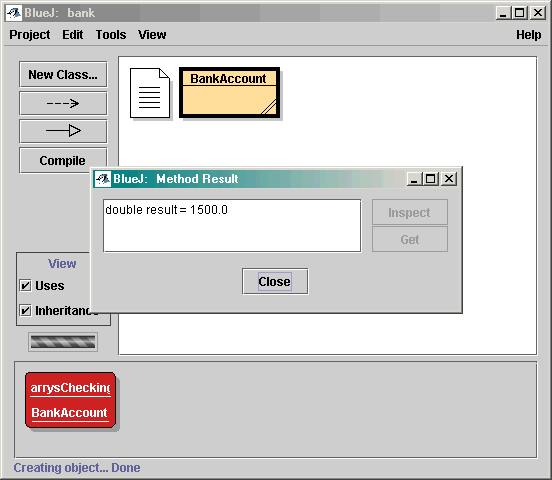Click the striped virtual machine work indicator
552x480 pixels.
click(63, 342)
